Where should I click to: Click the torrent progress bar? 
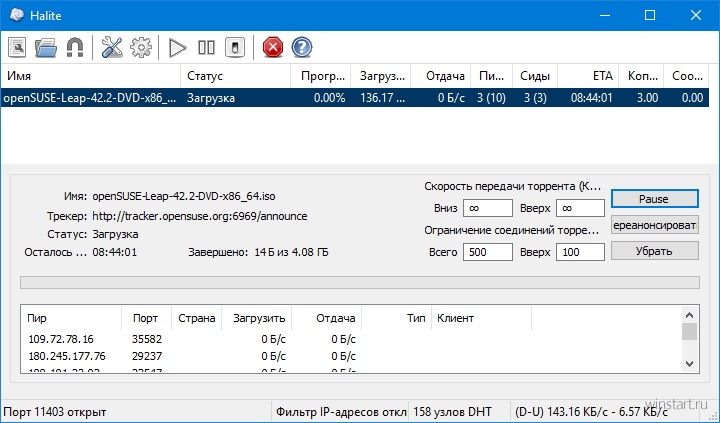coord(360,282)
